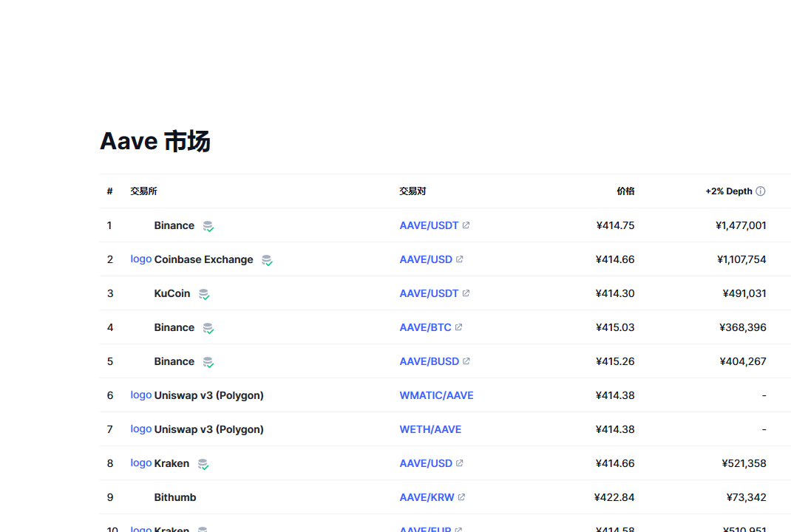Click the depth value ¥404,267
This screenshot has height=532, width=791.
pos(742,361)
